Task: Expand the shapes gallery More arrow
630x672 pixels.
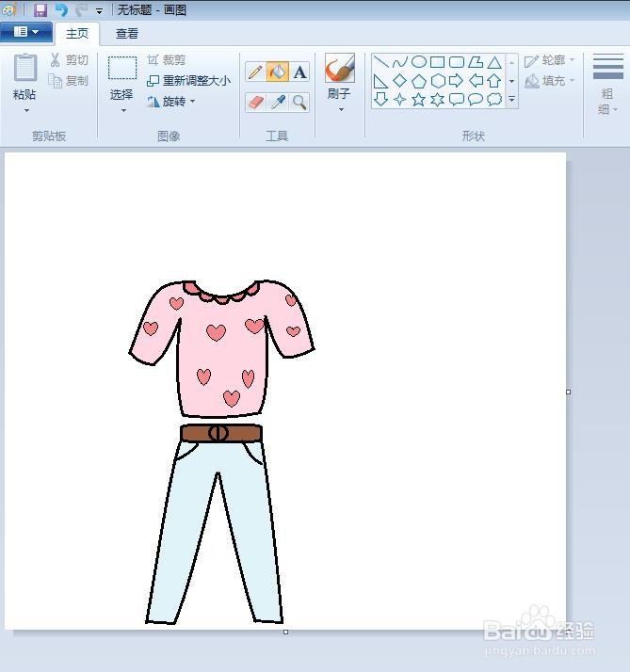Action: (x=511, y=99)
